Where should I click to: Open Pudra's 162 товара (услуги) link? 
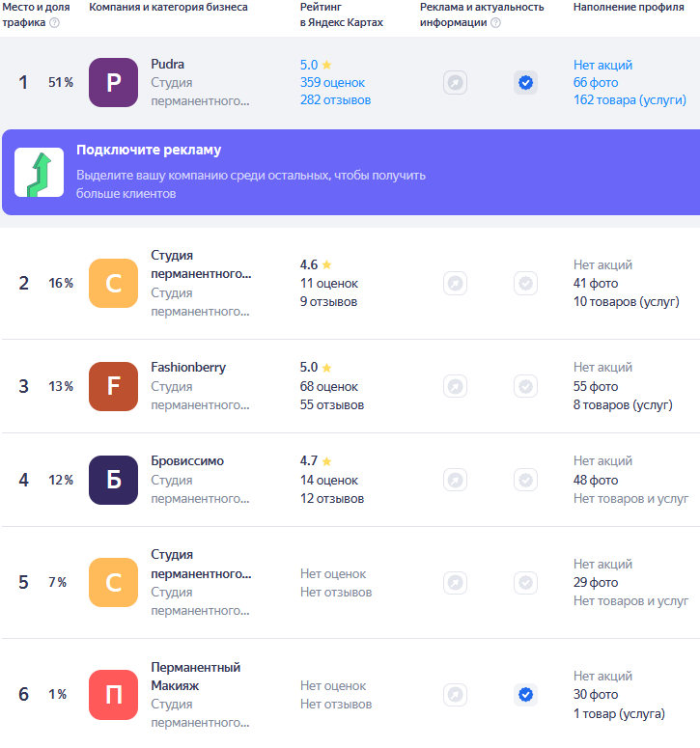click(630, 100)
